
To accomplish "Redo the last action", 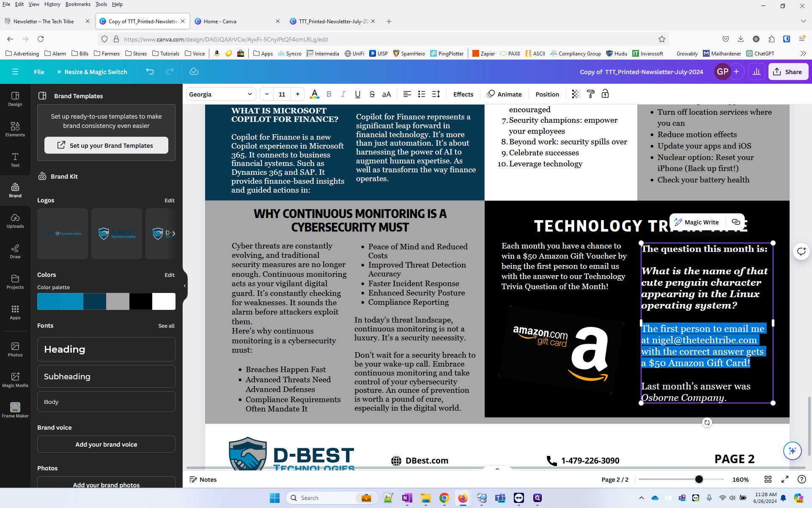I will click(170, 72).
